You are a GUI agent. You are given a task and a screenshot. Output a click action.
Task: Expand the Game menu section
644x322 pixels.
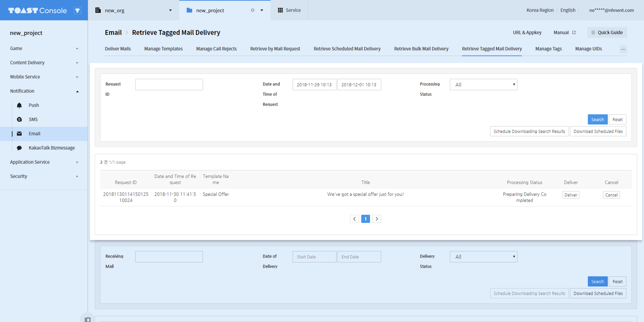[77, 49]
